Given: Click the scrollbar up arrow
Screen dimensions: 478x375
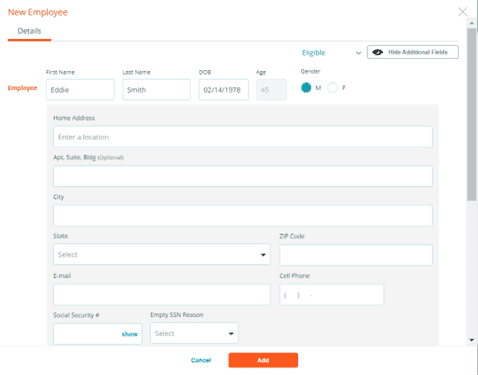Looking at the screenshot, I should [471, 23].
